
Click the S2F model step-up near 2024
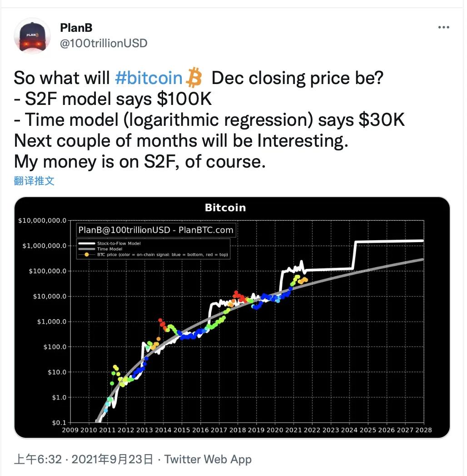354,255
